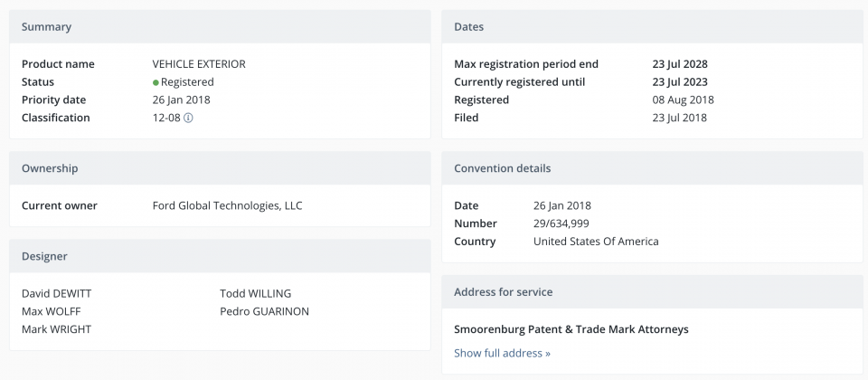Click the VEHICLE EXTERIOR product name
This screenshot has width=868, height=380.
[199, 63]
